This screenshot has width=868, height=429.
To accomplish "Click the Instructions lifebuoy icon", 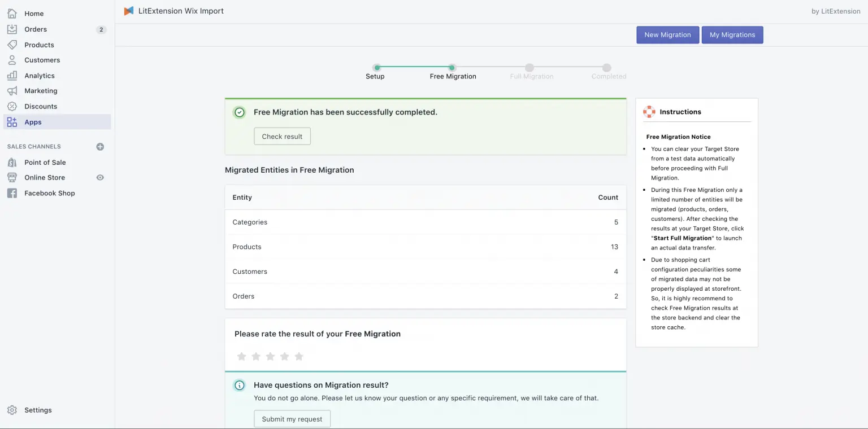I will coord(649,112).
